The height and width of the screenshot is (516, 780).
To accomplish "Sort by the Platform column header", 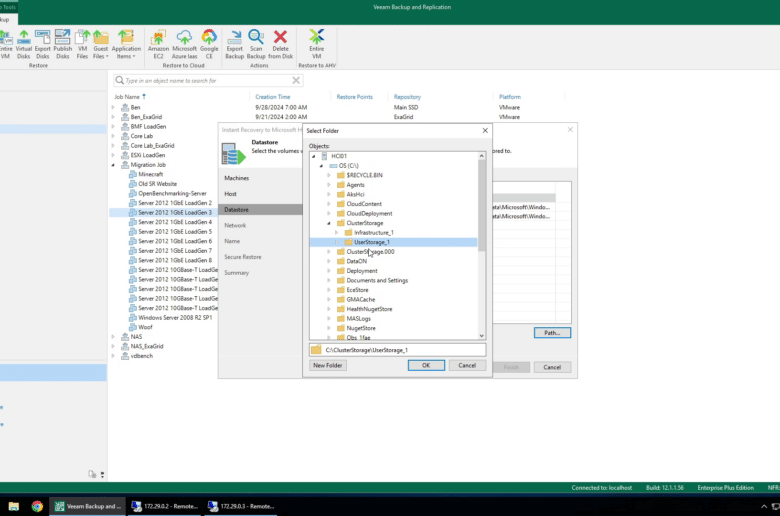I will coord(510,97).
